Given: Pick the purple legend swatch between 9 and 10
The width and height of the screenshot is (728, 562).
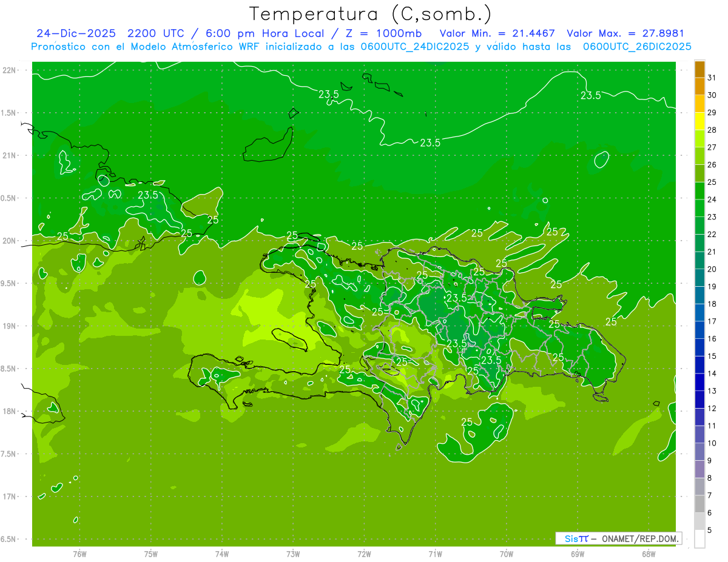Looking at the screenshot, I should pos(699,452).
